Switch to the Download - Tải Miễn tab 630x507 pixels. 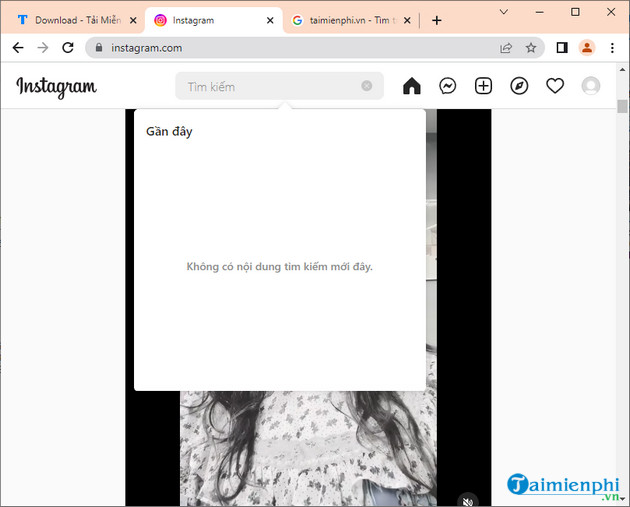point(70,20)
